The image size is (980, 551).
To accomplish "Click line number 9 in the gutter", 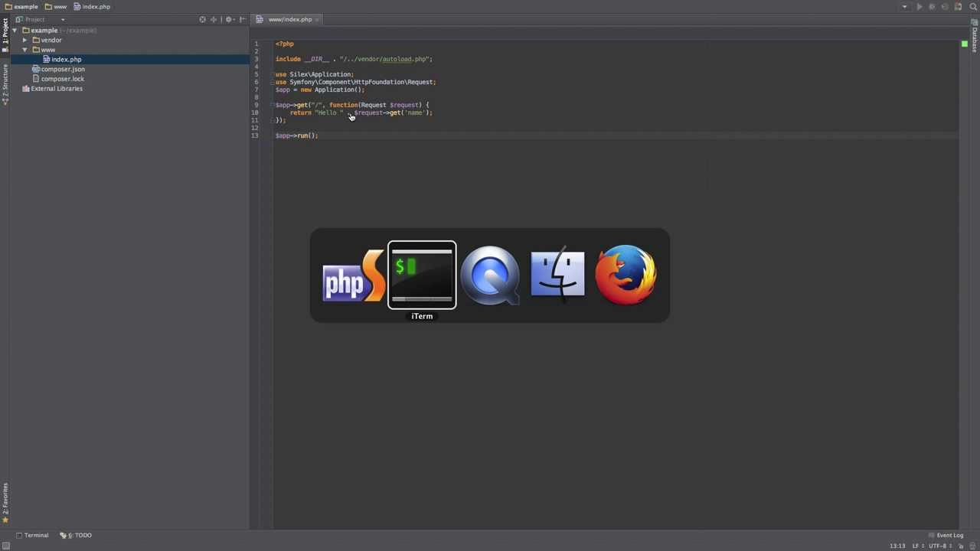I will point(256,105).
